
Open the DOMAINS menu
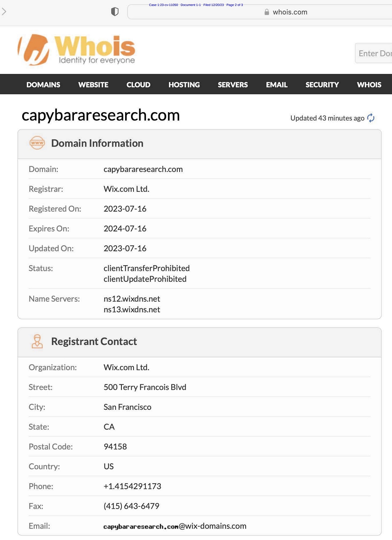click(x=43, y=85)
